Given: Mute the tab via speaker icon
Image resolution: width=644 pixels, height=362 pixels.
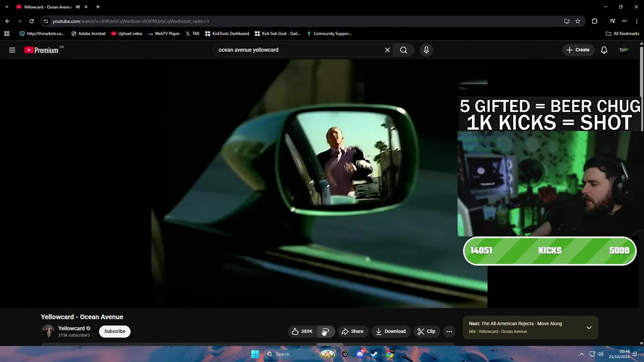Looking at the screenshot, I should click(77, 7).
